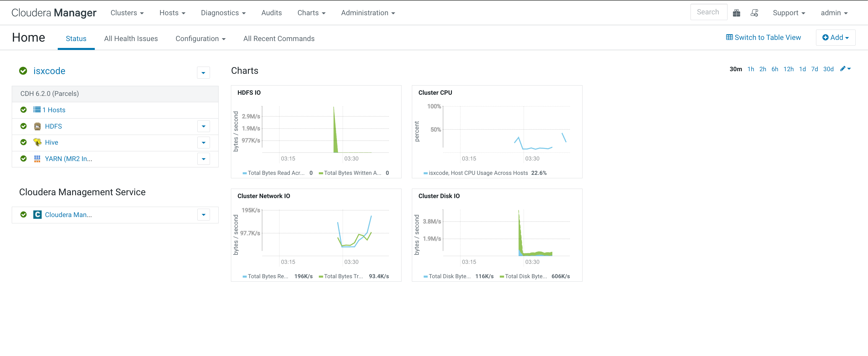Click the HDFS service icon
This screenshot has height=356, width=868.
(x=37, y=126)
